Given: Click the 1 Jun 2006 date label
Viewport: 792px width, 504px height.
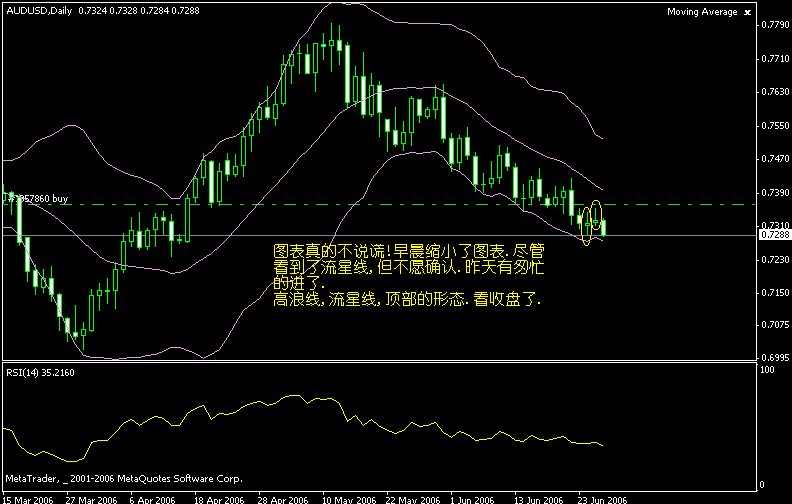Looking at the screenshot, I should (473, 499).
